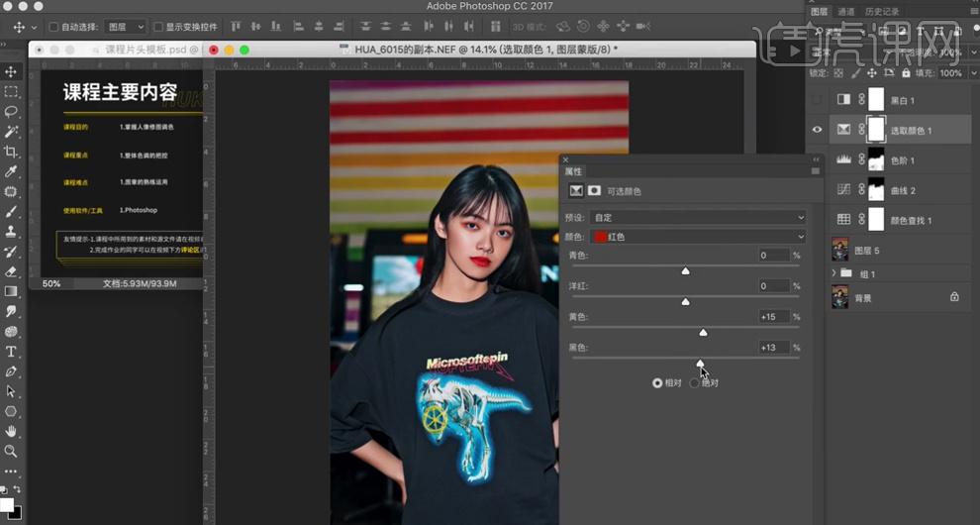Select the Eyedropper tool
The width and height of the screenshot is (980, 525).
pyautogui.click(x=11, y=171)
